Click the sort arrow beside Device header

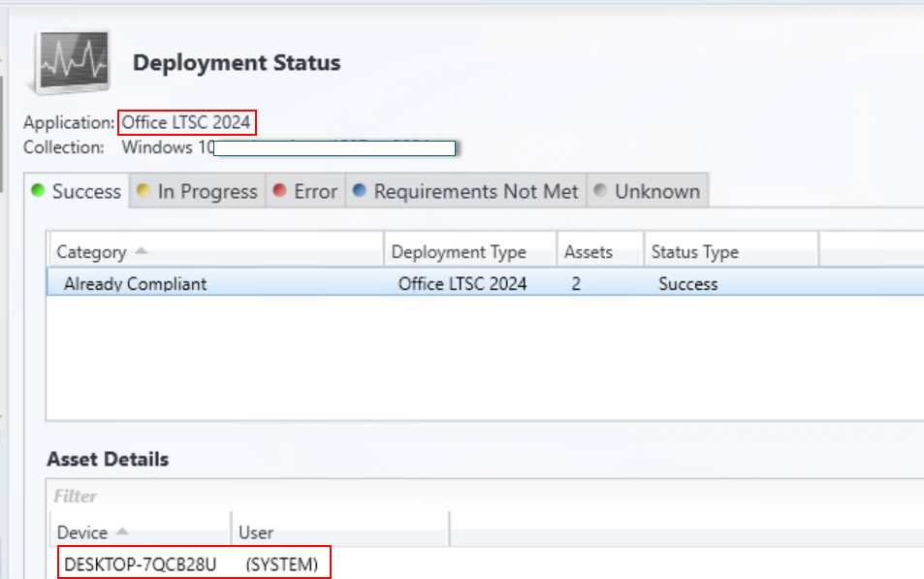click(122, 531)
